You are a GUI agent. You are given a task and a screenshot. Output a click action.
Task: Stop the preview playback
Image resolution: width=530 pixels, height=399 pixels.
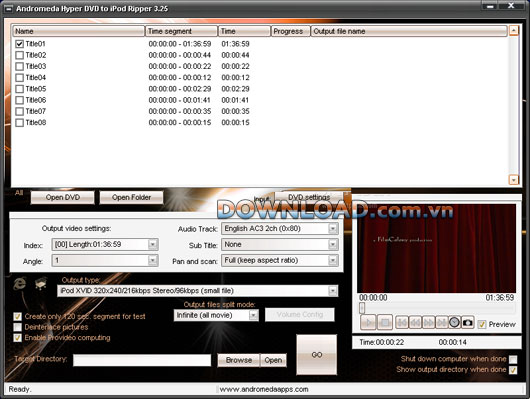(384, 322)
